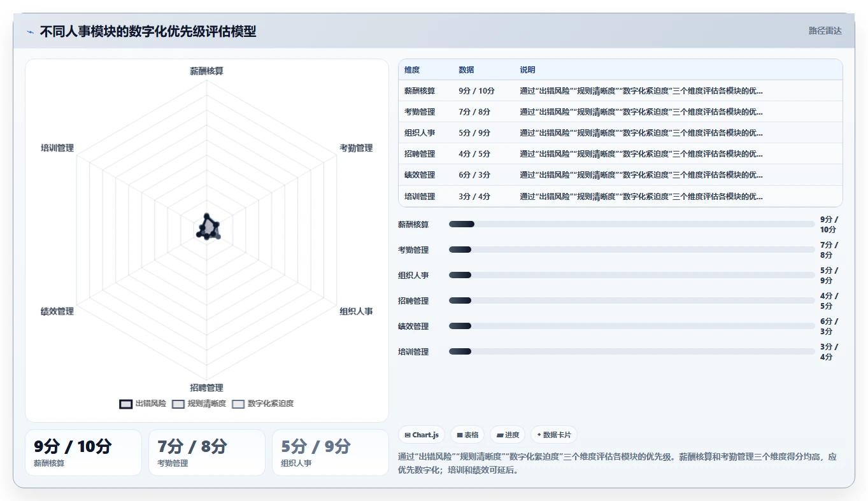Click the 培训管理 progress bar

pos(632,351)
